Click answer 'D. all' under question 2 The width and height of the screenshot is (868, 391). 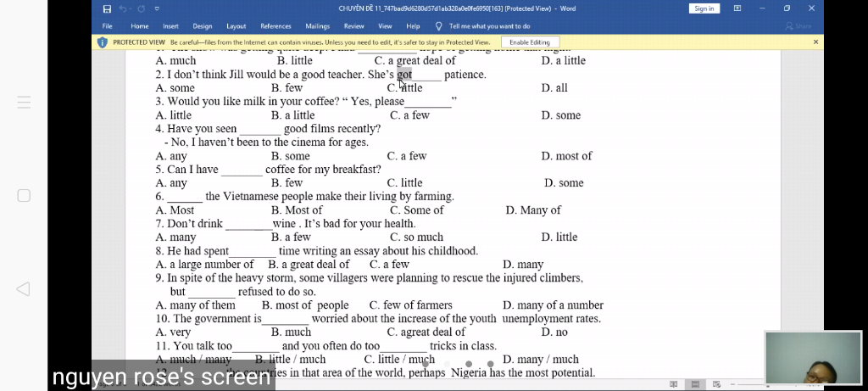click(x=554, y=87)
